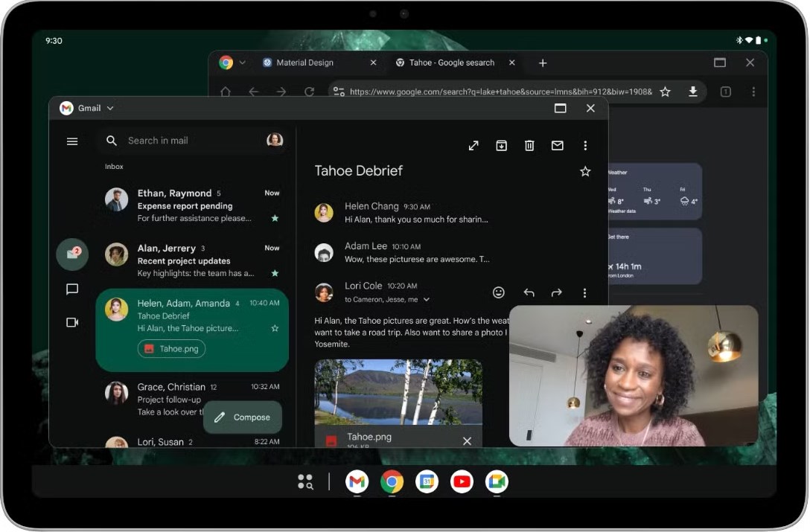Unstar the Ethan, Raymond expense report email

click(275, 219)
